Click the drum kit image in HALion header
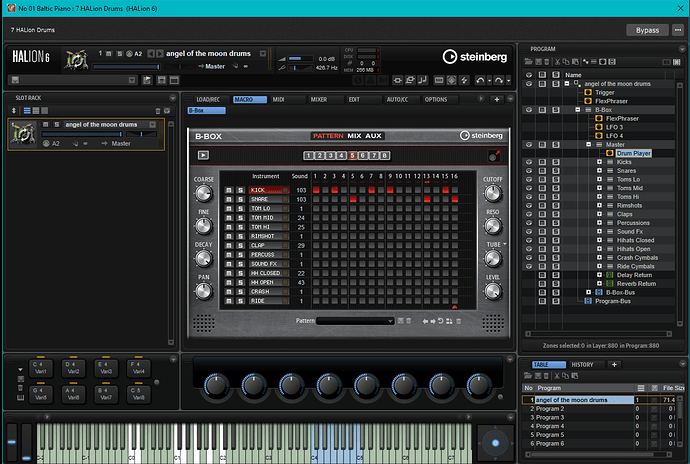690x464 pixels. click(x=76, y=59)
